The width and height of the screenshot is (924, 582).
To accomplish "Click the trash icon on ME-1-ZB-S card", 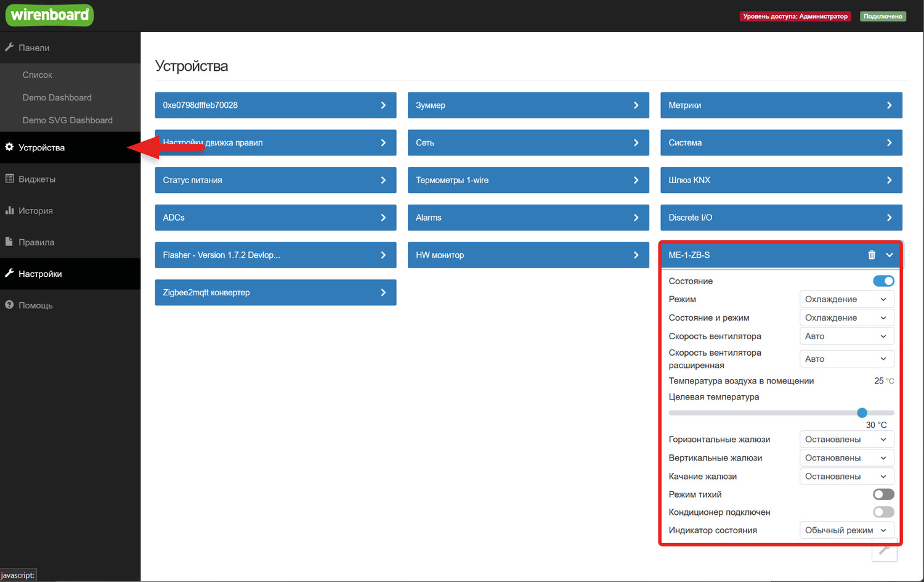I will point(872,255).
